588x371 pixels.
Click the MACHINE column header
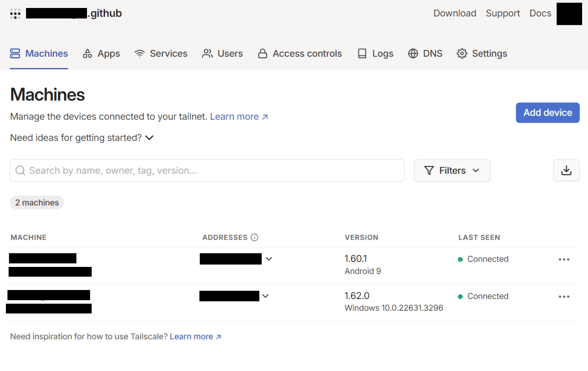(x=29, y=238)
